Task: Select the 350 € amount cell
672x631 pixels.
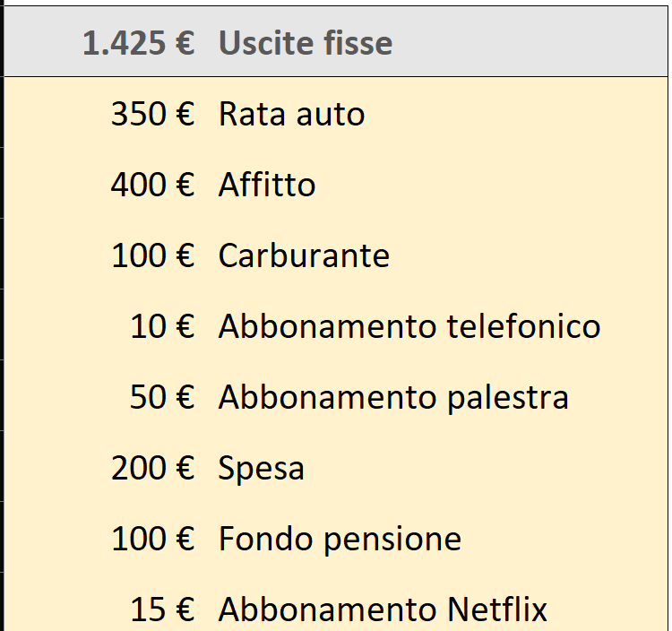Action: 152,114
